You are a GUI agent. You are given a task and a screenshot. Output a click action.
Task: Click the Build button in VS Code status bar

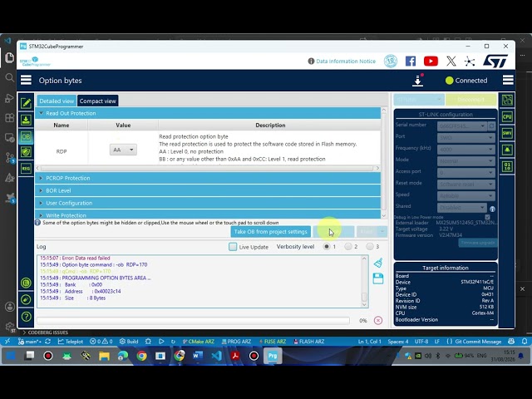pyautogui.click(x=129, y=342)
